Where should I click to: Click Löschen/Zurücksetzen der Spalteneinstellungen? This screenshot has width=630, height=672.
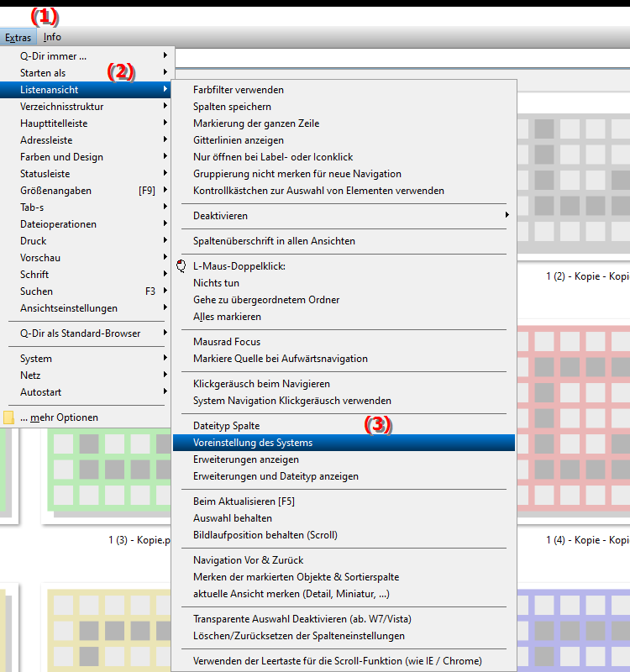[344, 636]
